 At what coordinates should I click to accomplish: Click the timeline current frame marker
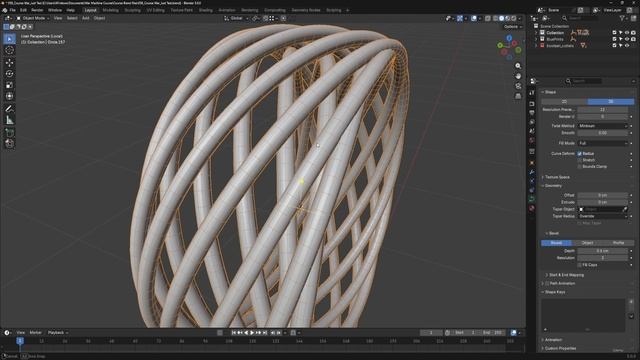click(20, 340)
